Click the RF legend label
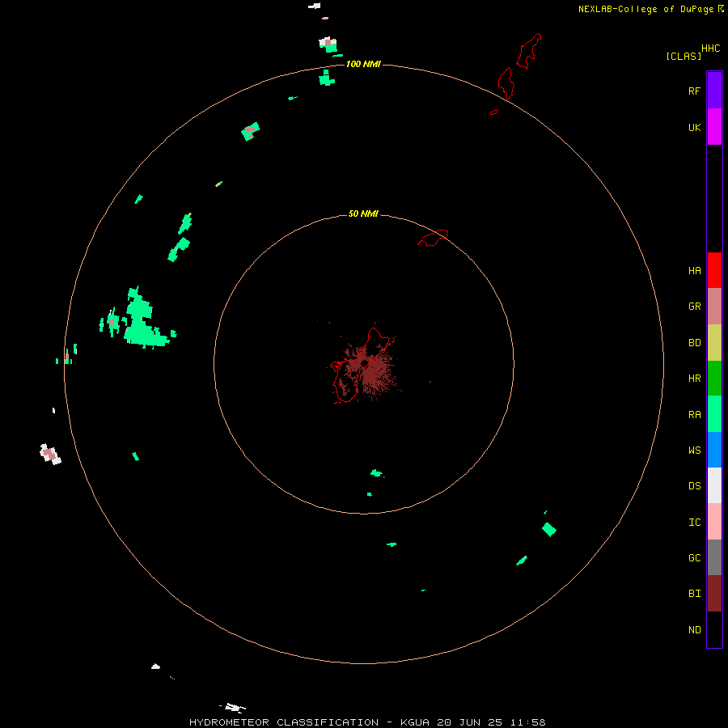 pyautogui.click(x=694, y=91)
